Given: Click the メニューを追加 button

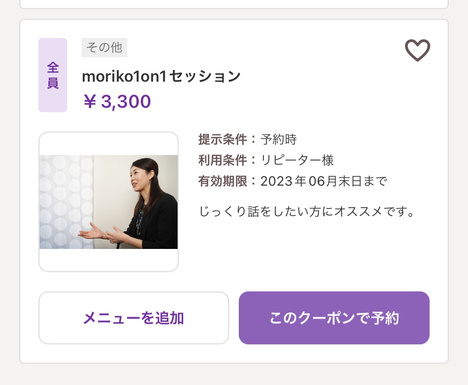Looking at the screenshot, I should (134, 318).
